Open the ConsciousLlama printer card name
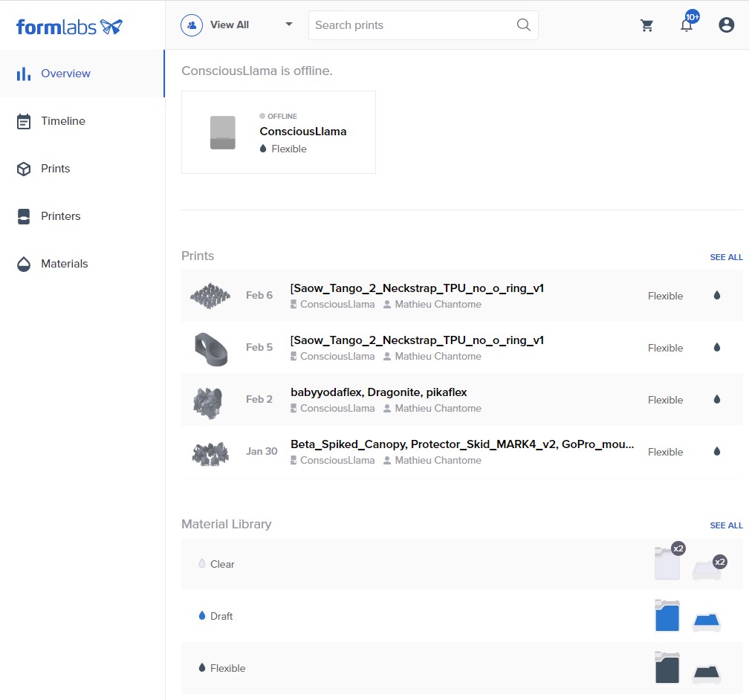Image resolution: width=749 pixels, height=700 pixels. (x=303, y=132)
